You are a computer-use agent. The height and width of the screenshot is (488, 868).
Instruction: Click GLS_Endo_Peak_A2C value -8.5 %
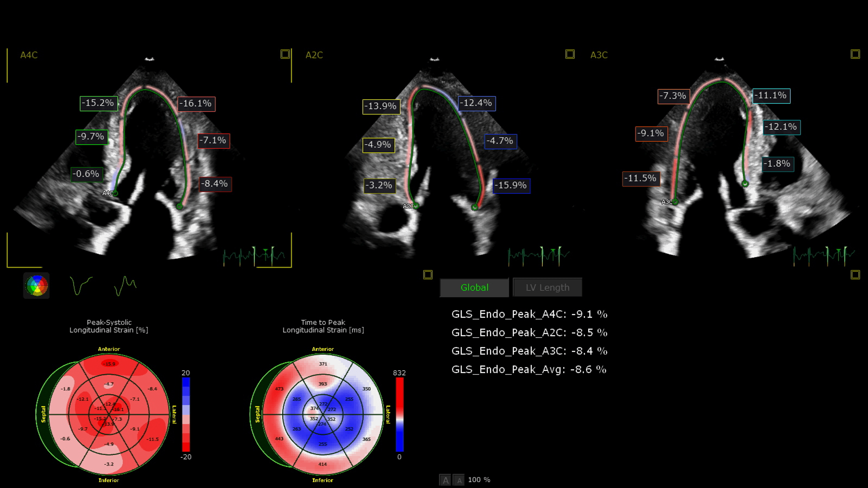tap(590, 333)
